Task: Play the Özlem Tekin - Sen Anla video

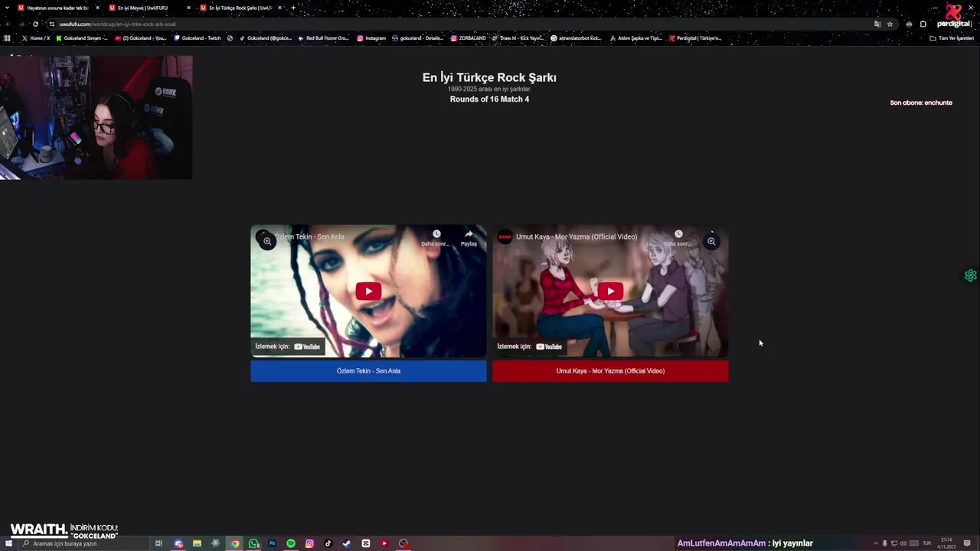Action: pyautogui.click(x=368, y=291)
